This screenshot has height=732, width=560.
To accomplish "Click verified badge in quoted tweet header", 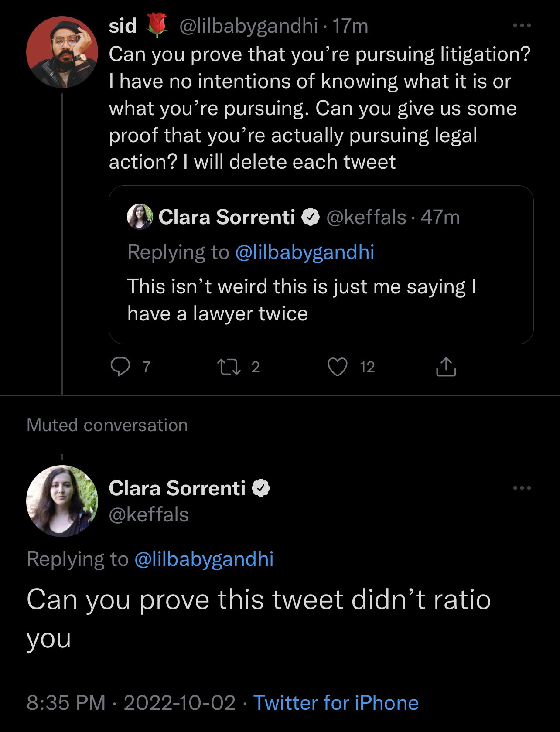I will tap(311, 217).
